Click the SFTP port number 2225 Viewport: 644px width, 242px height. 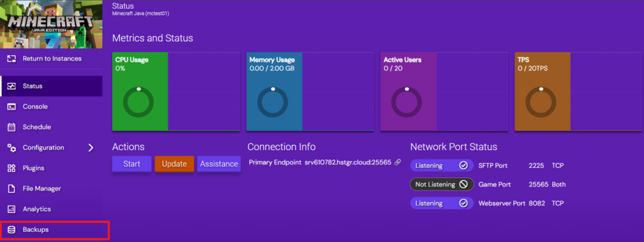point(536,166)
